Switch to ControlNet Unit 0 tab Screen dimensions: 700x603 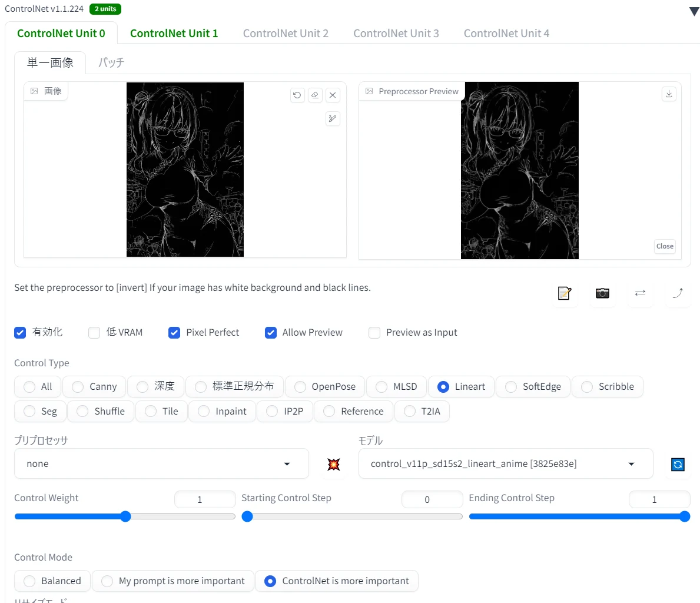(61, 34)
